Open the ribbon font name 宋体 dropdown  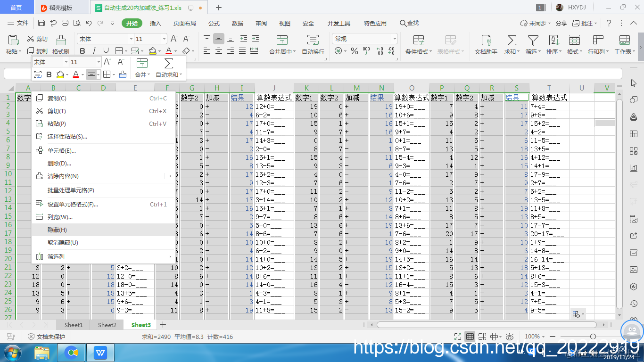132,39
